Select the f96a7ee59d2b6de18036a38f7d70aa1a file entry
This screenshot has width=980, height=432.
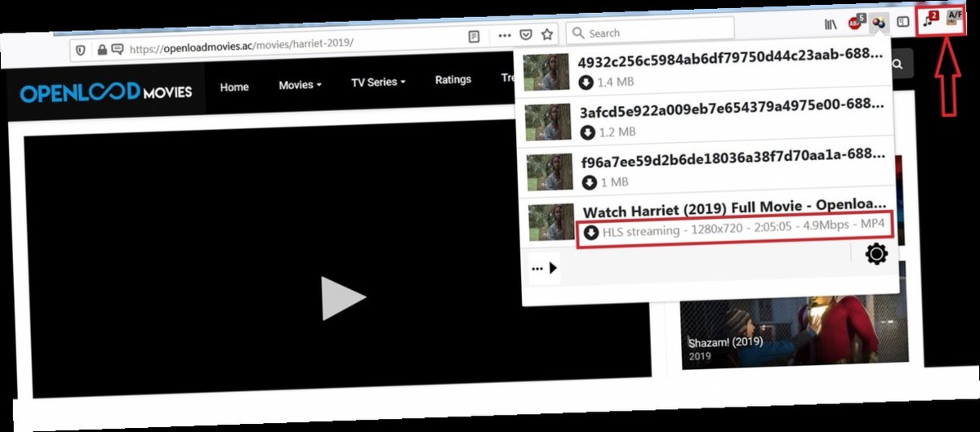[x=707, y=171]
